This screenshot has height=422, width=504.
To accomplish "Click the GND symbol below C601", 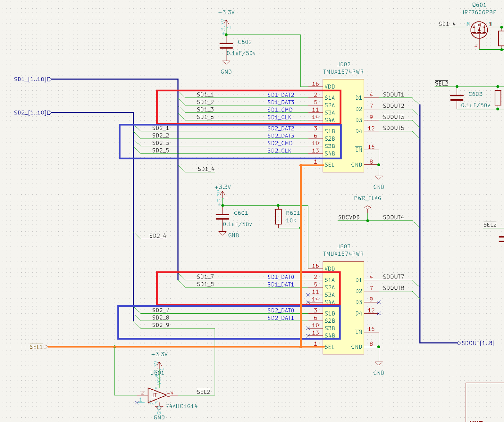I will 222,233.
